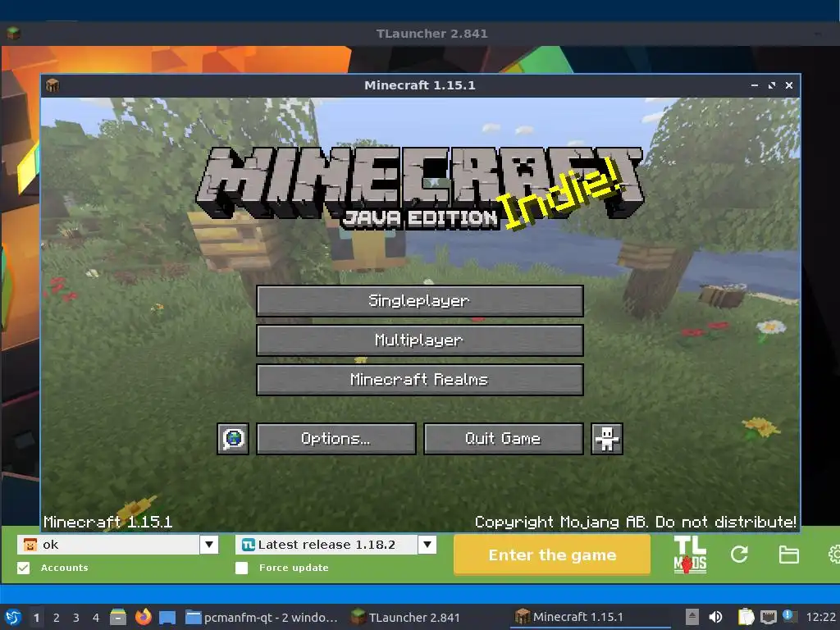Image resolution: width=840 pixels, height=630 pixels.
Task: Click the 'Accounts' label text
Action: 64,568
